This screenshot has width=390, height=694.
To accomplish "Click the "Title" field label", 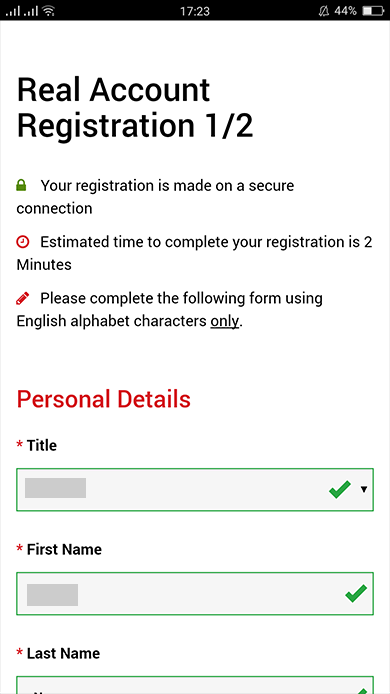I will pos(42,445).
